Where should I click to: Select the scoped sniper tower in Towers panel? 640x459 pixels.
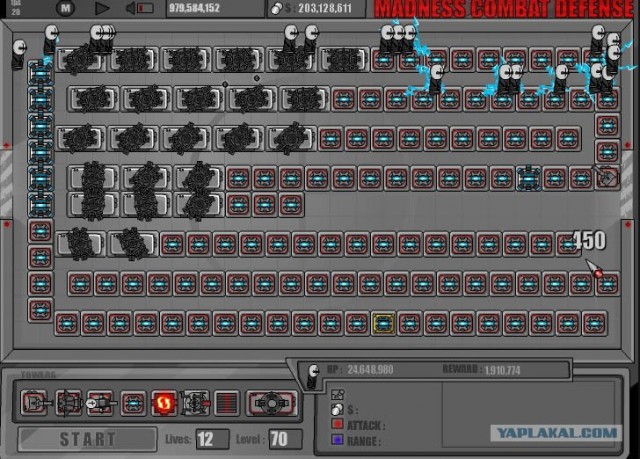[x=101, y=403]
